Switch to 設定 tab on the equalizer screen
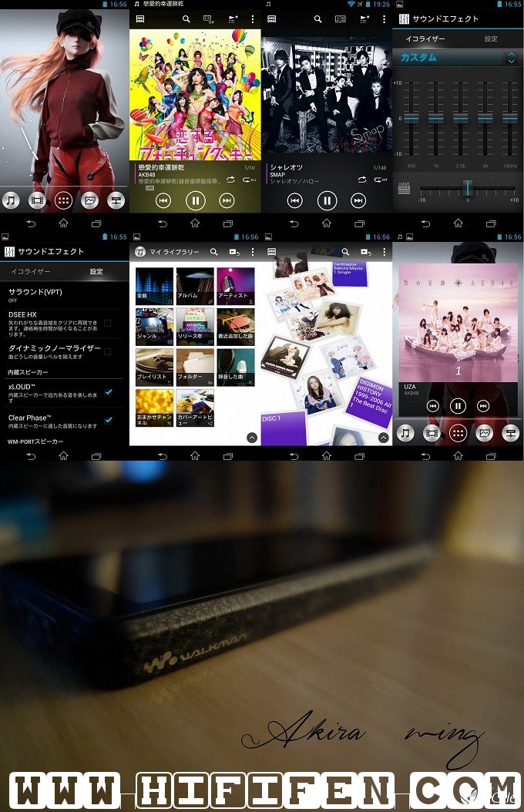Screen dimensions: 524x812 coord(491,39)
